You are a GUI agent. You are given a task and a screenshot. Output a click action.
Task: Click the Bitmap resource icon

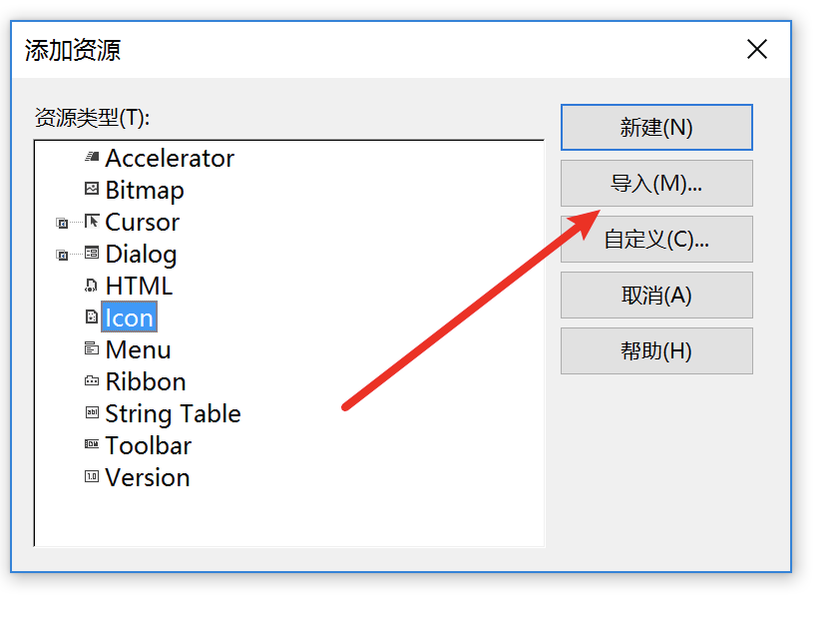(92, 189)
